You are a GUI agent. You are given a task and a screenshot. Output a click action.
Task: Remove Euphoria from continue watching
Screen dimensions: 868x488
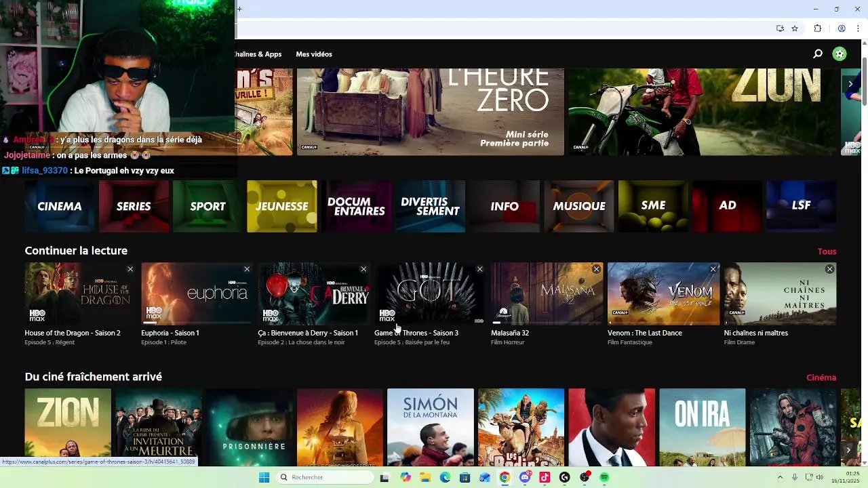[247, 269]
